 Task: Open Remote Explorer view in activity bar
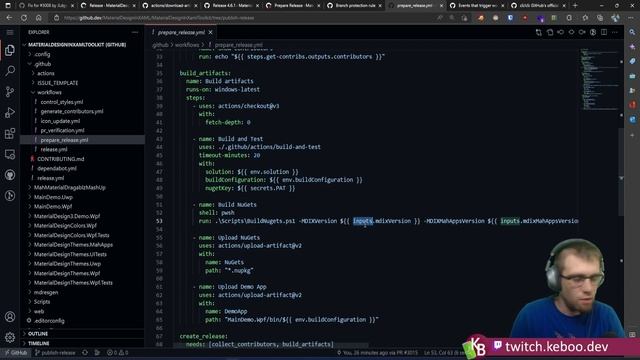tap(10, 154)
